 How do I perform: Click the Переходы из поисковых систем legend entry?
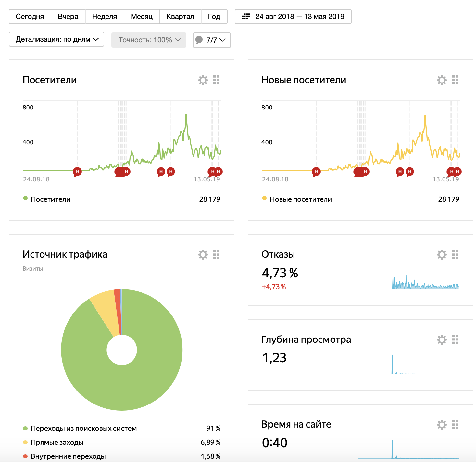coord(84,429)
